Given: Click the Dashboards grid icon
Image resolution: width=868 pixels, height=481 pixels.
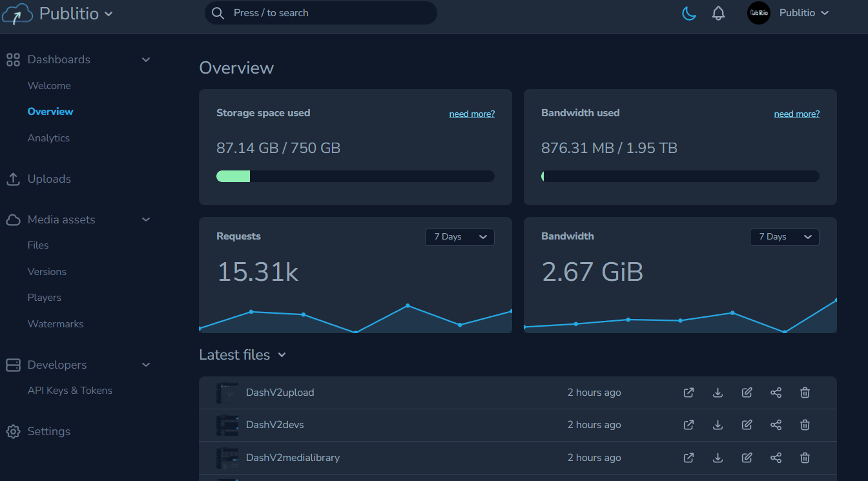Looking at the screenshot, I should pyautogui.click(x=13, y=59).
